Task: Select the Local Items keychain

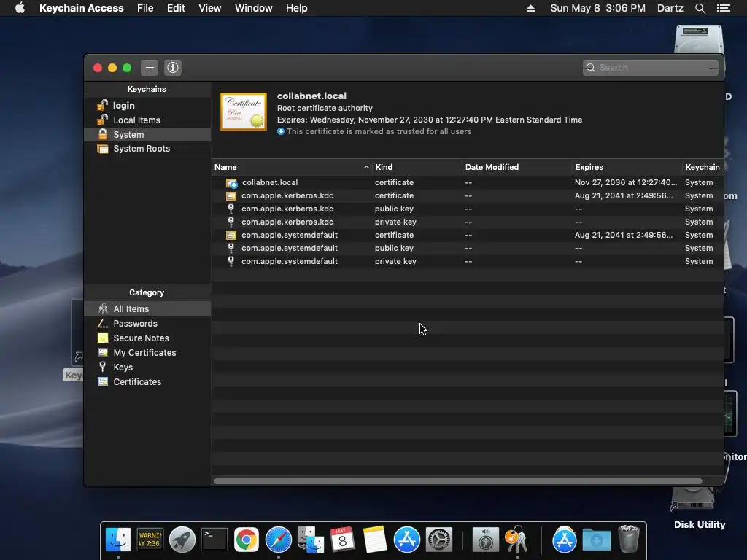Action: pos(147,120)
